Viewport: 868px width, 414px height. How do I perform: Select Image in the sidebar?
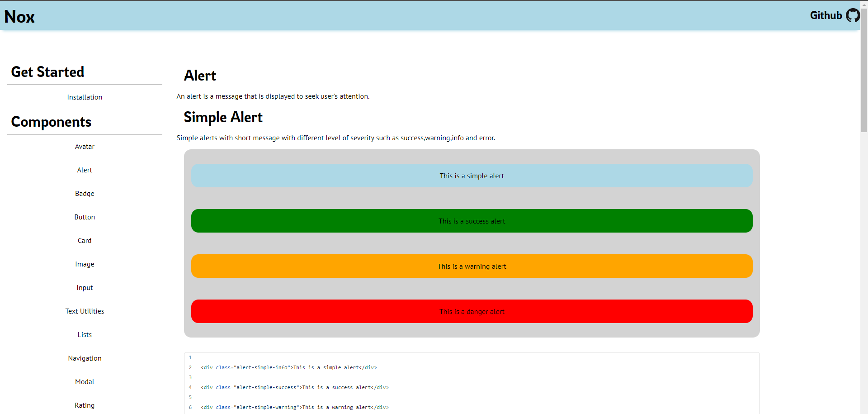tap(85, 264)
